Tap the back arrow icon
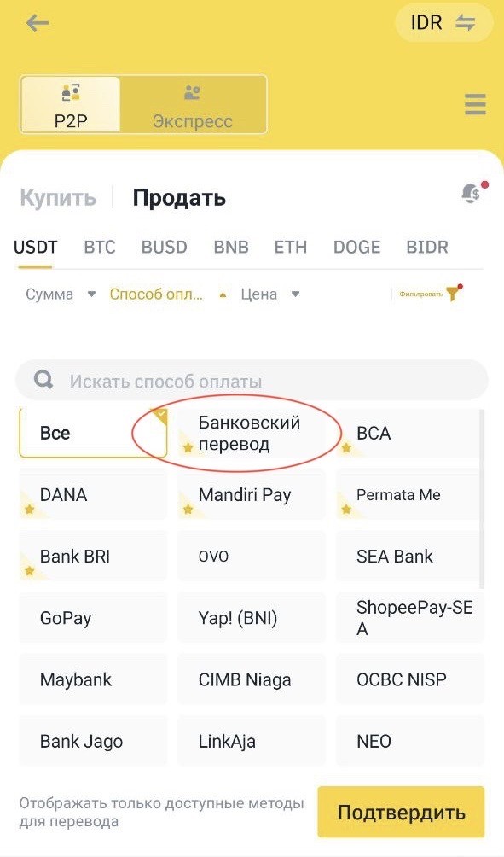This screenshot has width=504, height=857. click(x=38, y=23)
